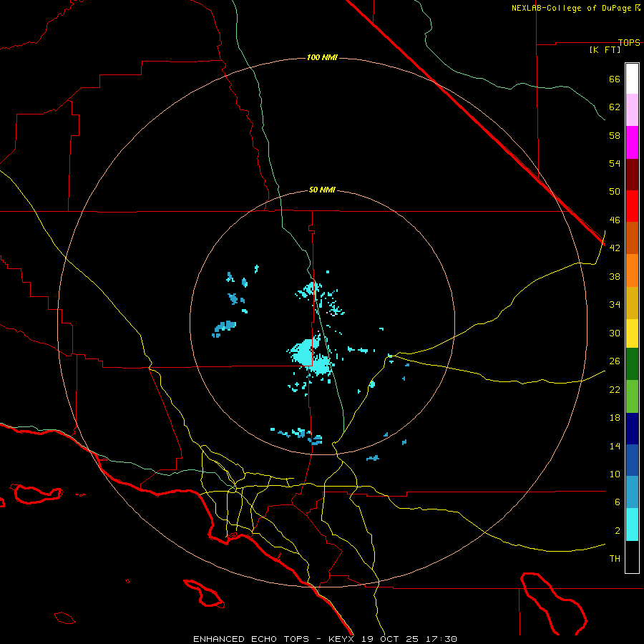Click the medium blue legend swatch below 18
644x644 pixels.
[x=632, y=460]
